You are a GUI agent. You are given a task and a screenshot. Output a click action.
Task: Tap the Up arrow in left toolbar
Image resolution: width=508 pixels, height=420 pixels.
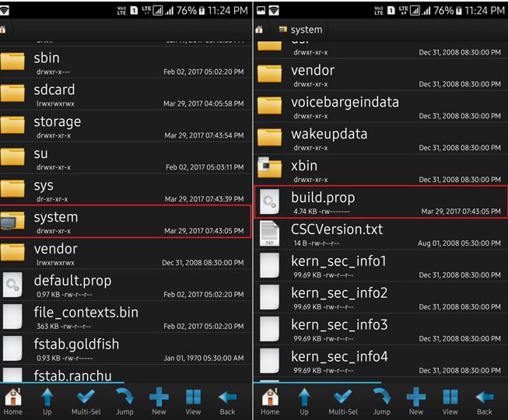tap(47, 400)
